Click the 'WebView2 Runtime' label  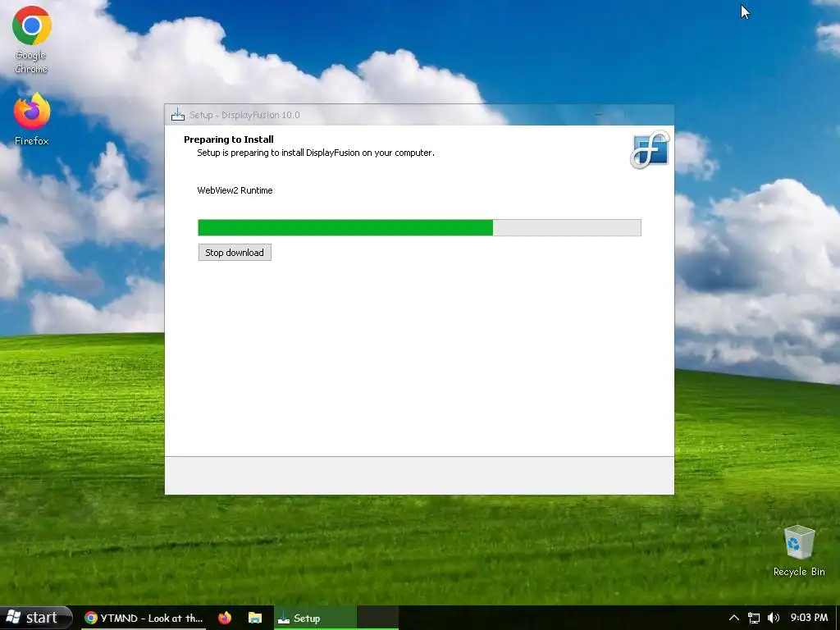tap(235, 190)
